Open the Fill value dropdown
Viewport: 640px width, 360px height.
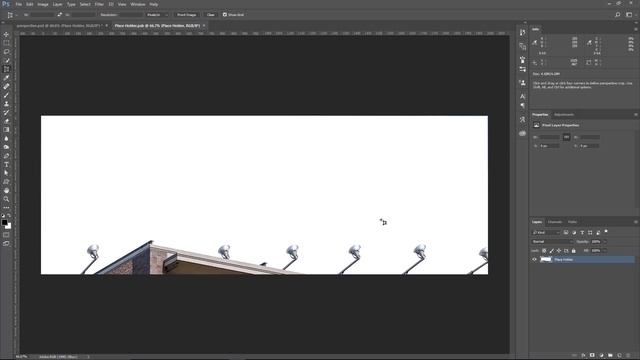tap(604, 251)
